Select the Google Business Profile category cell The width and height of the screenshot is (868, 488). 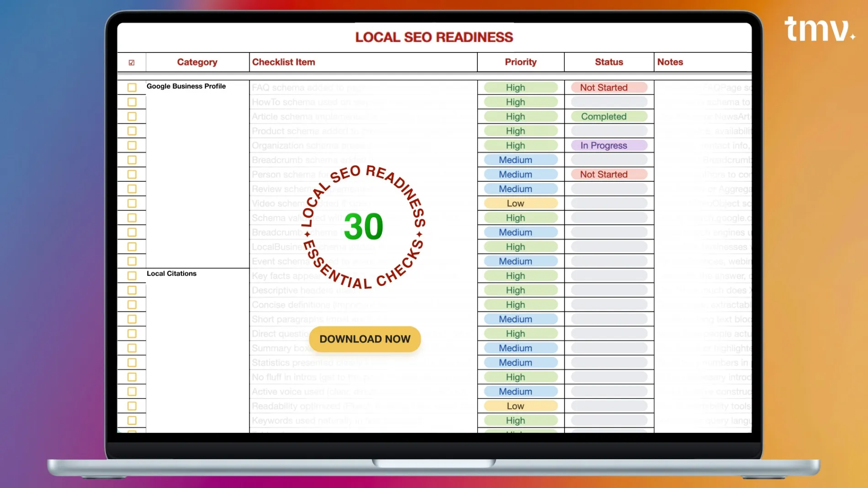[186, 86]
